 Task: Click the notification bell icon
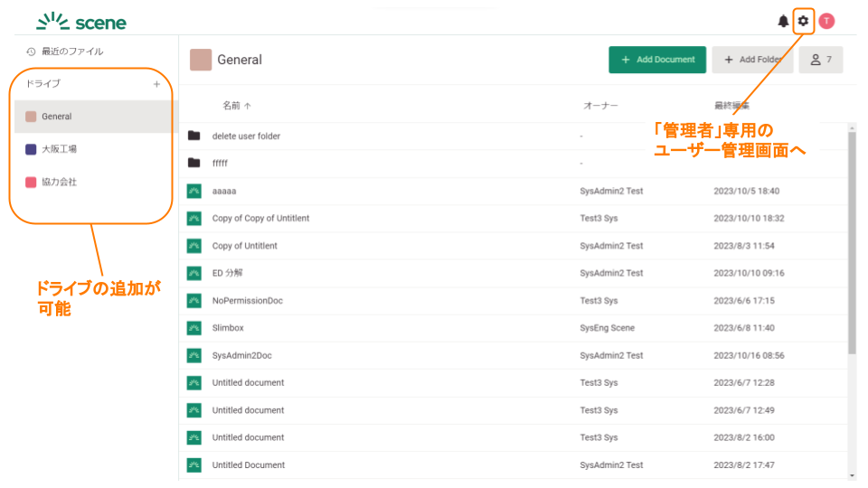tap(783, 21)
